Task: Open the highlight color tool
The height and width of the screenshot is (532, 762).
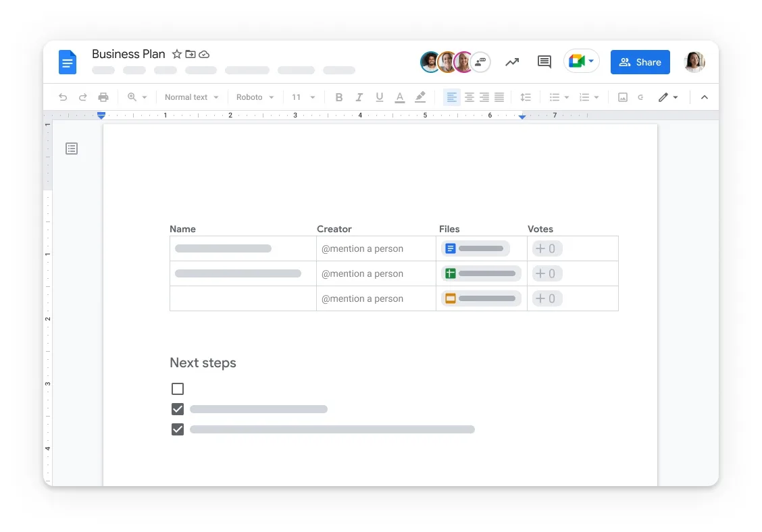Action: (420, 97)
